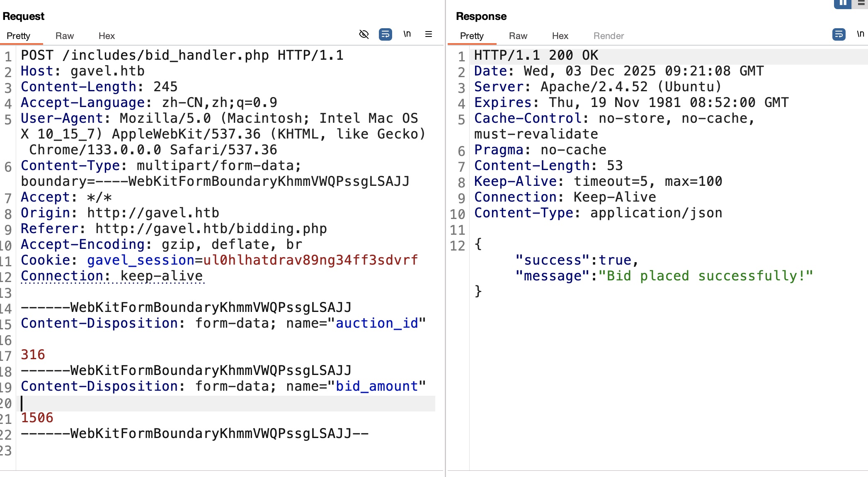Select the Request Pretty tab
The image size is (868, 477).
coord(18,36)
